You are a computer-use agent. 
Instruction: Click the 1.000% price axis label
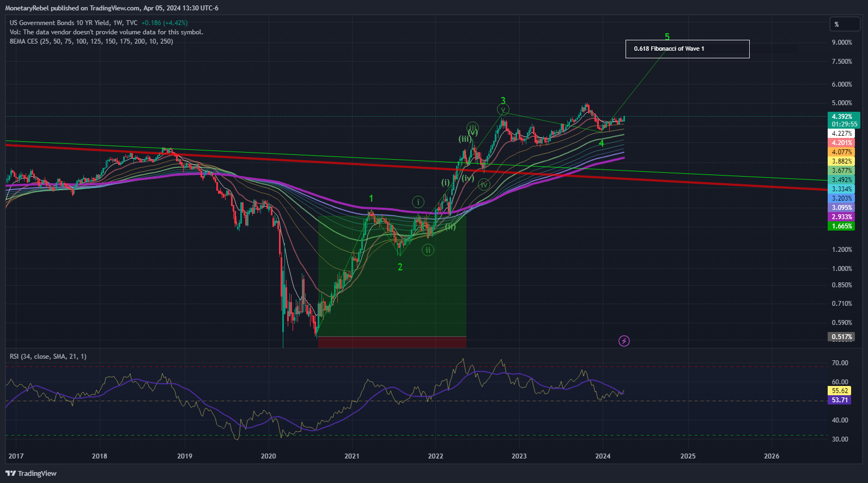click(842, 269)
